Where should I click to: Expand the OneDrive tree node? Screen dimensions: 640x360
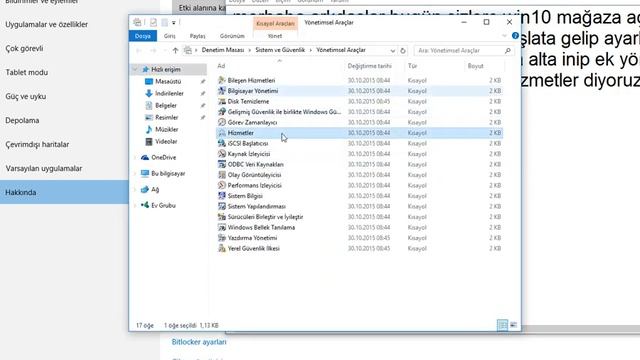[135, 158]
